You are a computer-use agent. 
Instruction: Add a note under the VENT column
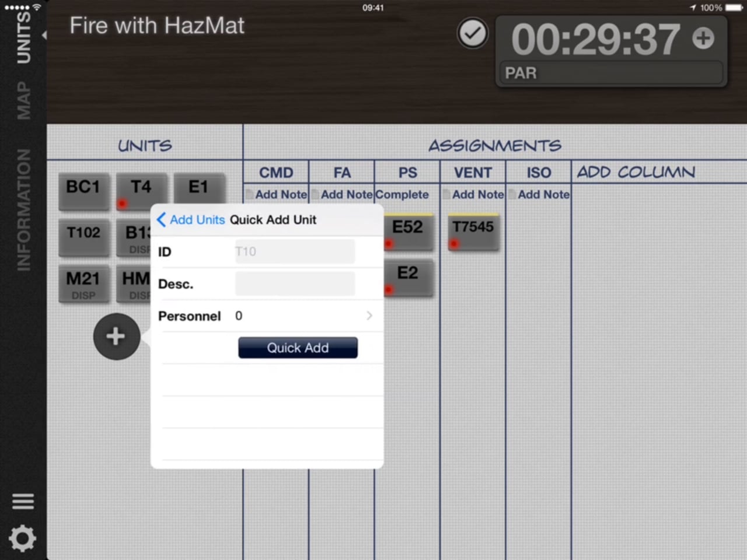coord(473,194)
